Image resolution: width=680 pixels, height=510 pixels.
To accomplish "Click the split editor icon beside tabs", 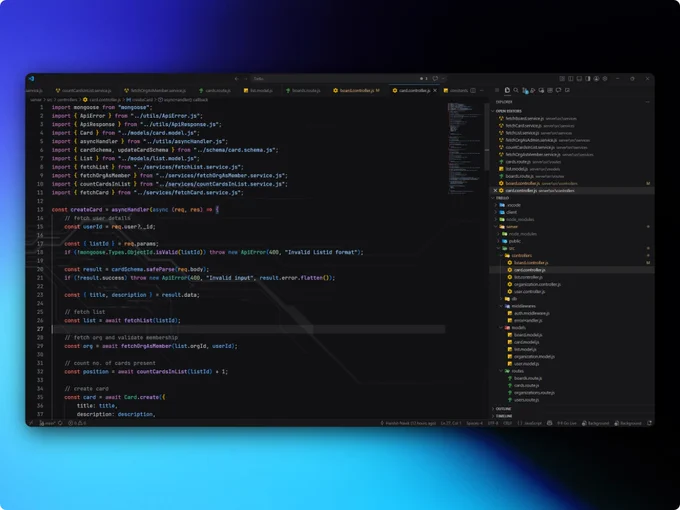I will (x=473, y=90).
